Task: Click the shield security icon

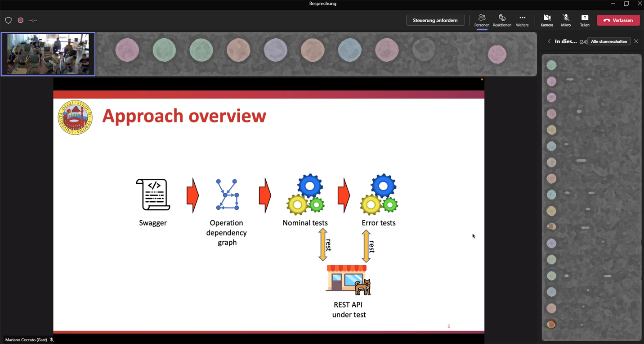Action: (x=8, y=20)
